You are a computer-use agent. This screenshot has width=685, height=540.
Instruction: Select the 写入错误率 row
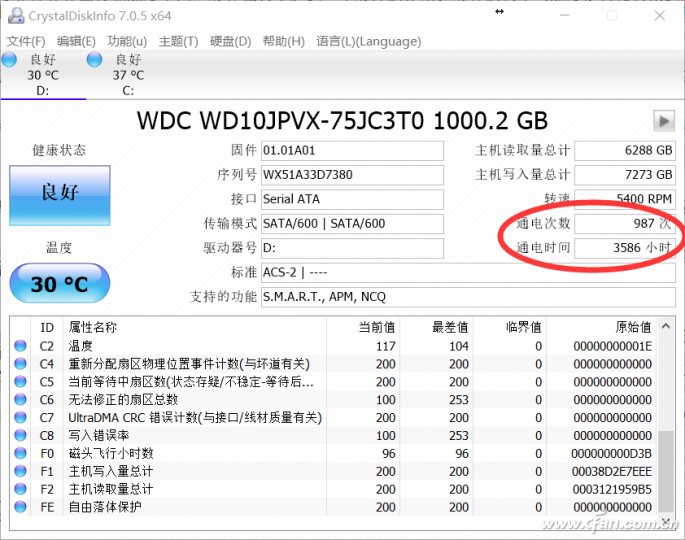pyautogui.click(x=333, y=436)
